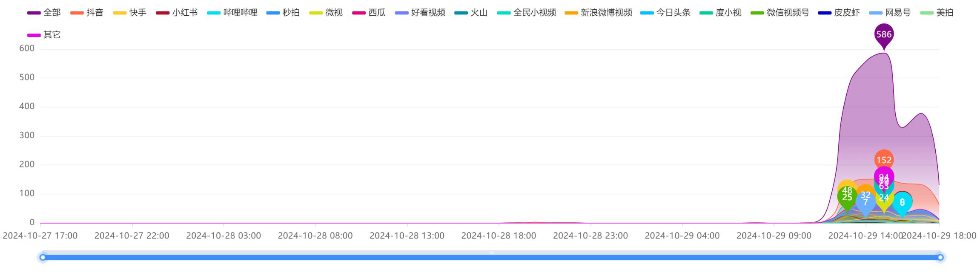Click the purple 586 peak marker
Screen dimensions: 980x272
click(x=884, y=34)
